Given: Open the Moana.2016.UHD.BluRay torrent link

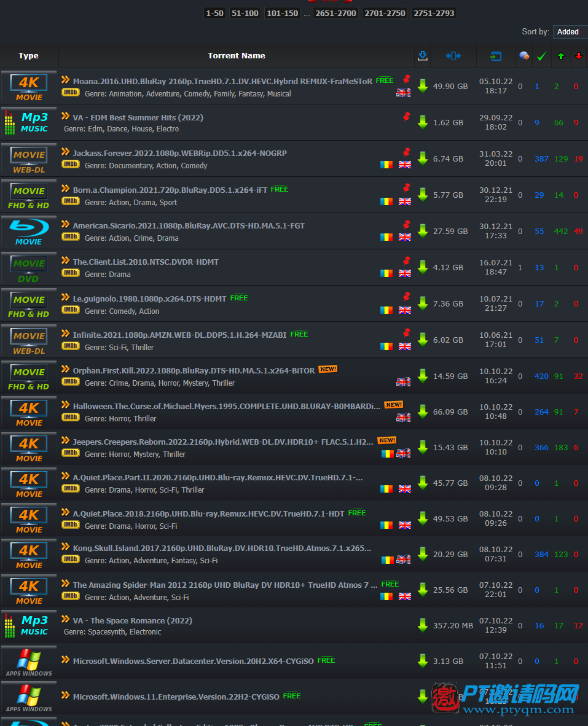Looking at the screenshot, I should point(222,81).
